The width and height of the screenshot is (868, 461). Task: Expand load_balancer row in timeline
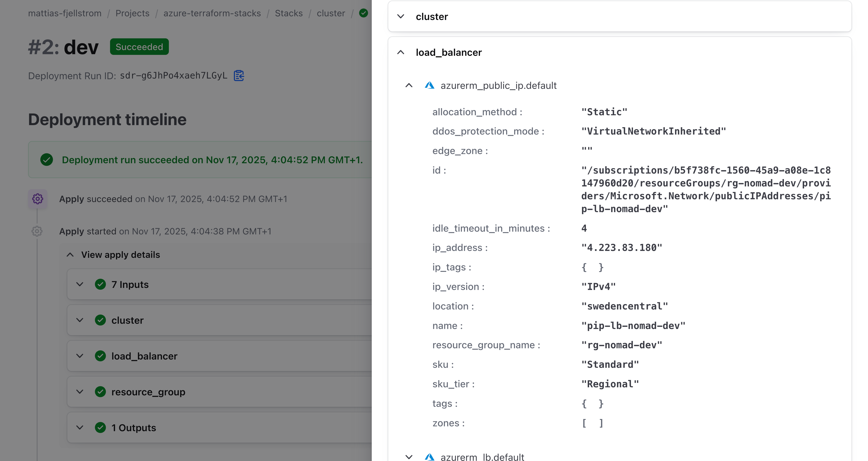pyautogui.click(x=80, y=356)
